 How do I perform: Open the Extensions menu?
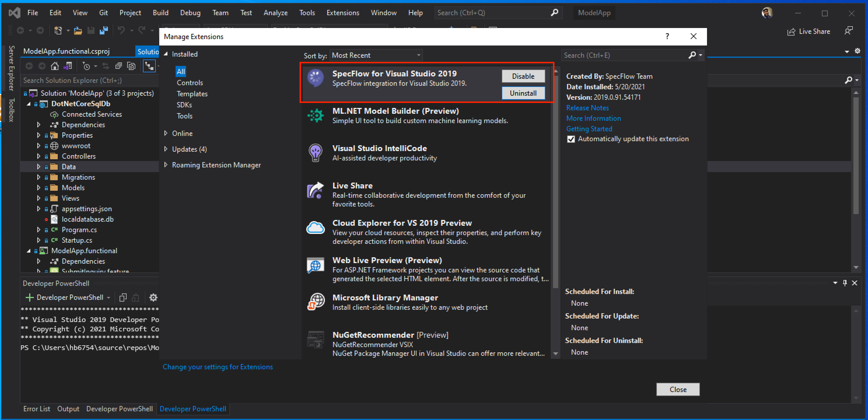tap(343, 13)
